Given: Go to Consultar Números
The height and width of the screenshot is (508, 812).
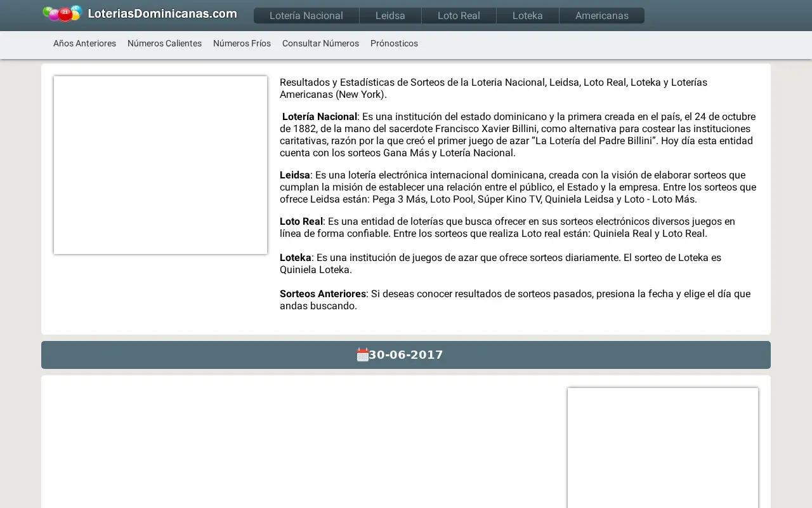Looking at the screenshot, I should (x=320, y=43).
